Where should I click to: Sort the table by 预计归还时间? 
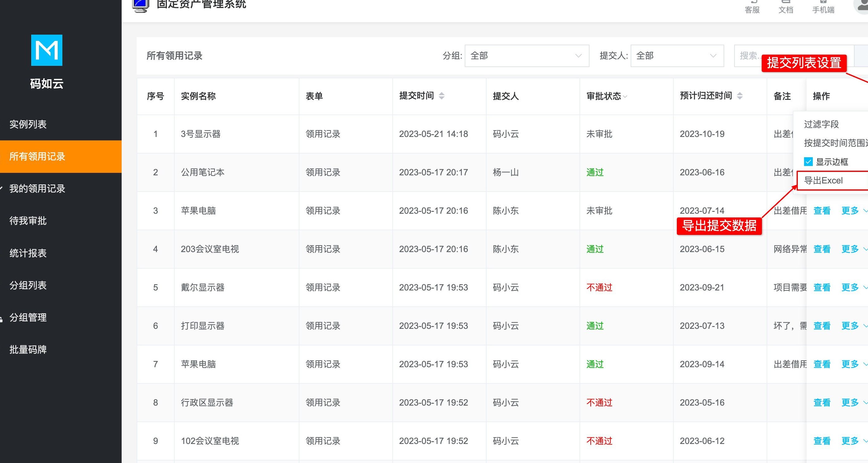tap(739, 96)
